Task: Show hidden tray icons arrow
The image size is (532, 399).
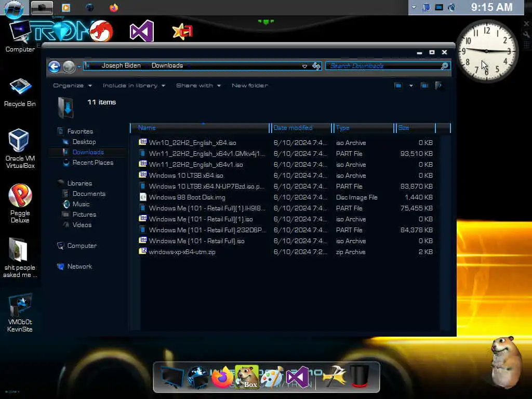Action: tap(414, 7)
